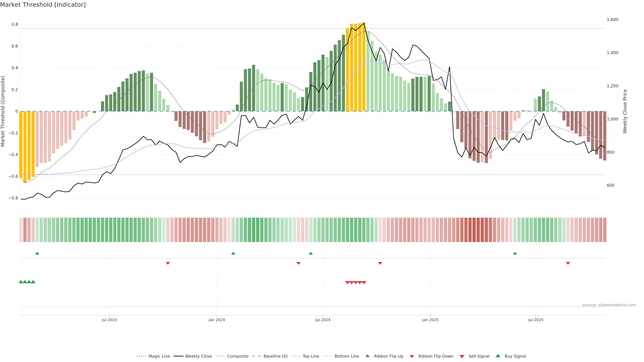Click the Baseline (0) legend label
This screenshot has width=644, height=362.
[x=276, y=356]
